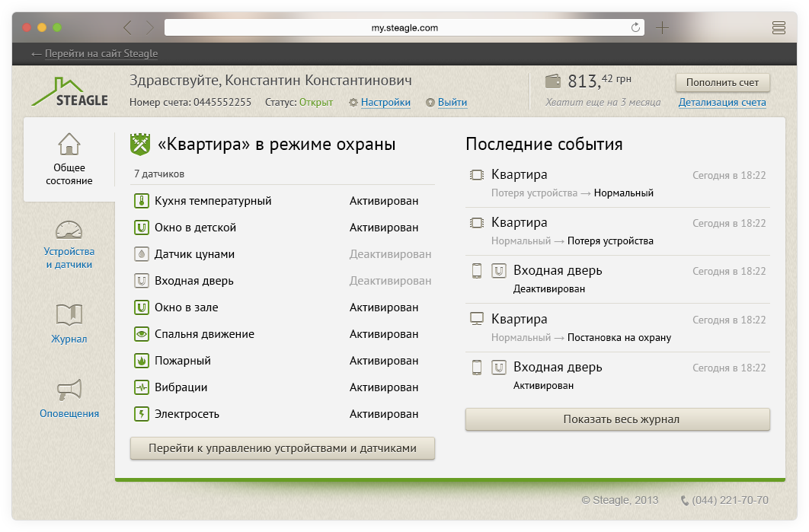This screenshot has height=532, width=809.
Task: Log out via the Выйти link
Action: (452, 102)
